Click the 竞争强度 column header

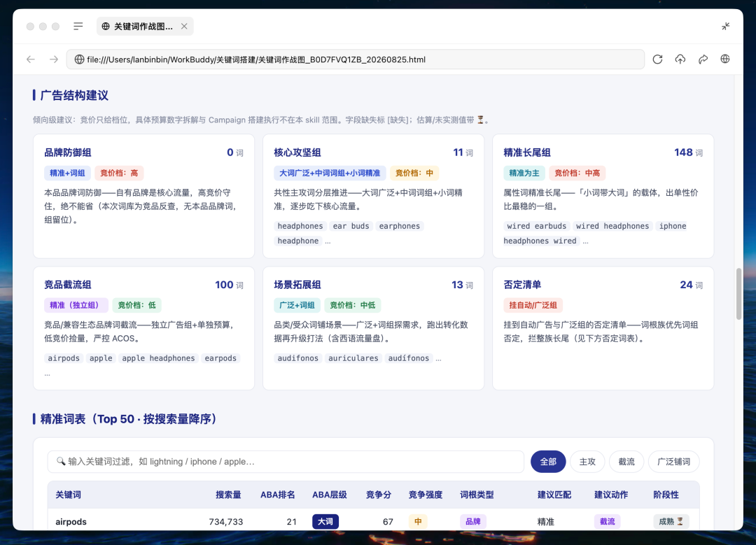426,495
